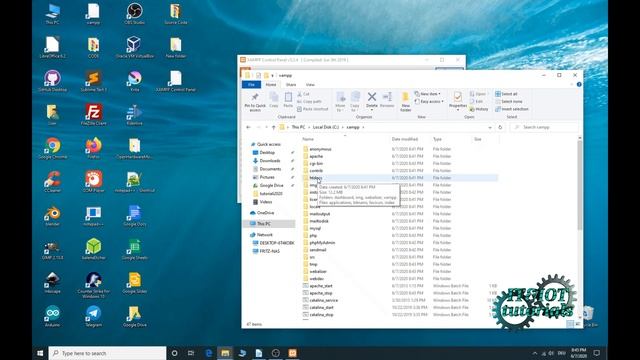Screen dimensions: 640x360
Task: Click New folder icon in ribbon
Action: (x=405, y=102)
